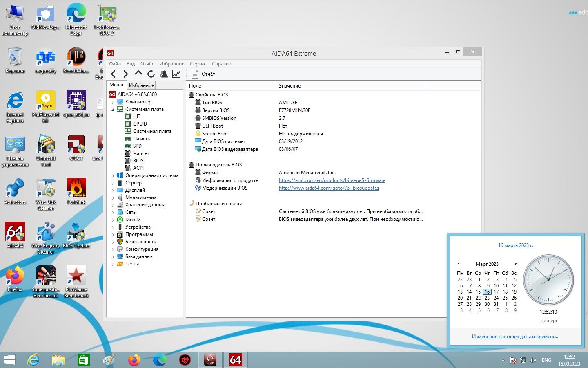Expand the Тесты tree node
The image size is (588, 368).
pos(113,264)
